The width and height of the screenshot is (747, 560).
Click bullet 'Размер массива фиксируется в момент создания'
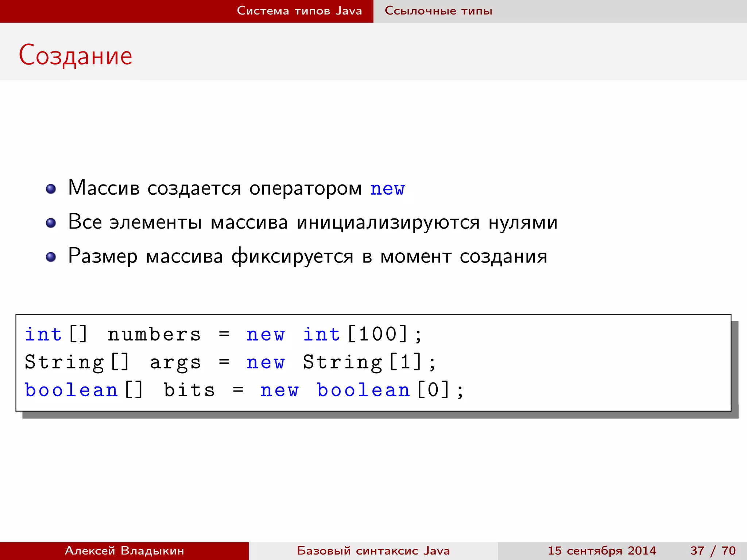308,256
